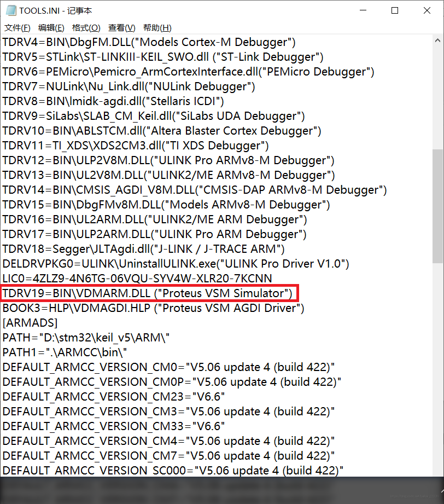Click the TDRV15 Models ARMv8-M line

[166, 205]
